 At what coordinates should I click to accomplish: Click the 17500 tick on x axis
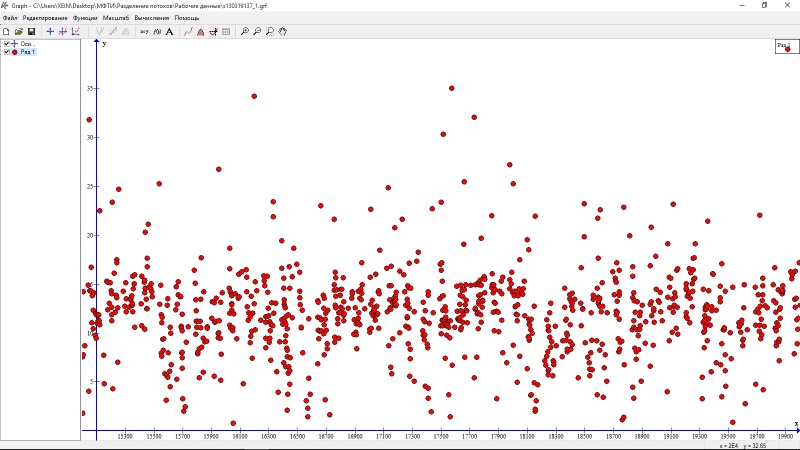click(x=441, y=437)
